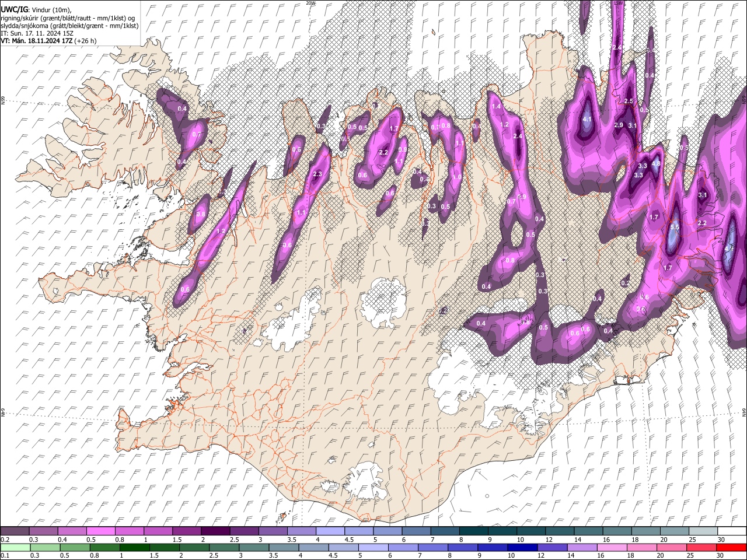Click the 15W longitude label at top
This screenshot has width=747, height=560.
click(619, 3)
